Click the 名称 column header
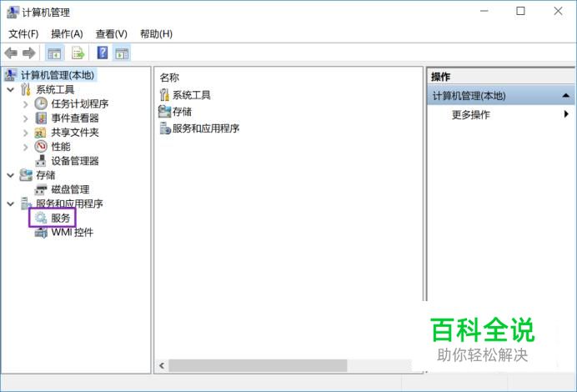The image size is (577, 392). coord(169,78)
